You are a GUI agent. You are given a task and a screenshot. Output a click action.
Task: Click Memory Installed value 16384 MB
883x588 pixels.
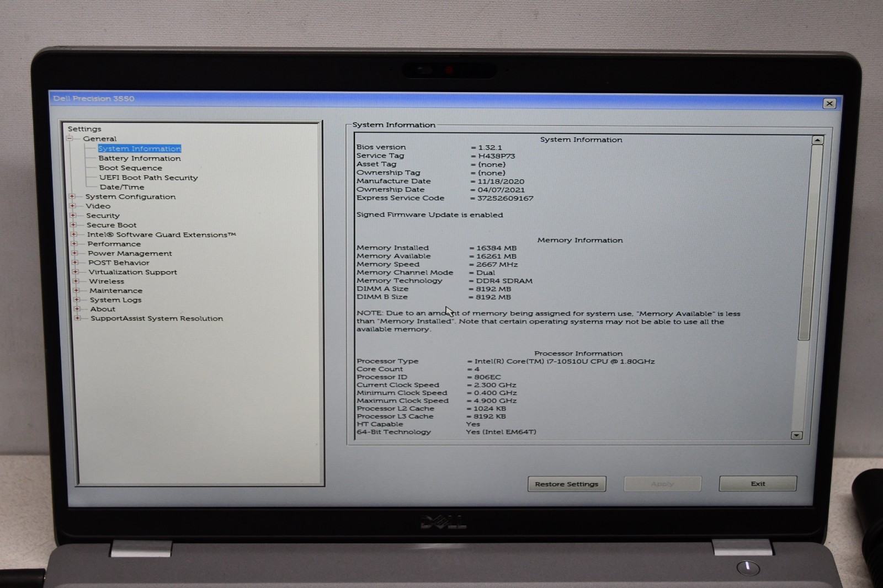[497, 248]
